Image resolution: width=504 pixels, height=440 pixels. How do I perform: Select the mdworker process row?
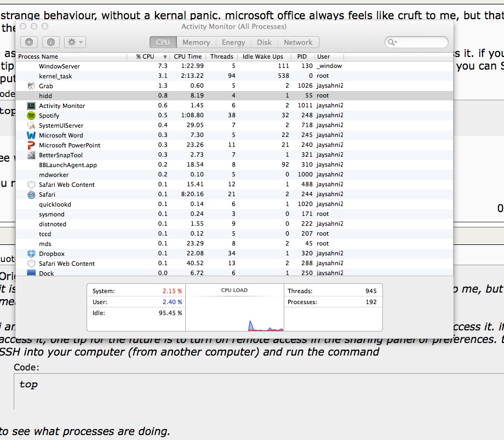[234, 175]
